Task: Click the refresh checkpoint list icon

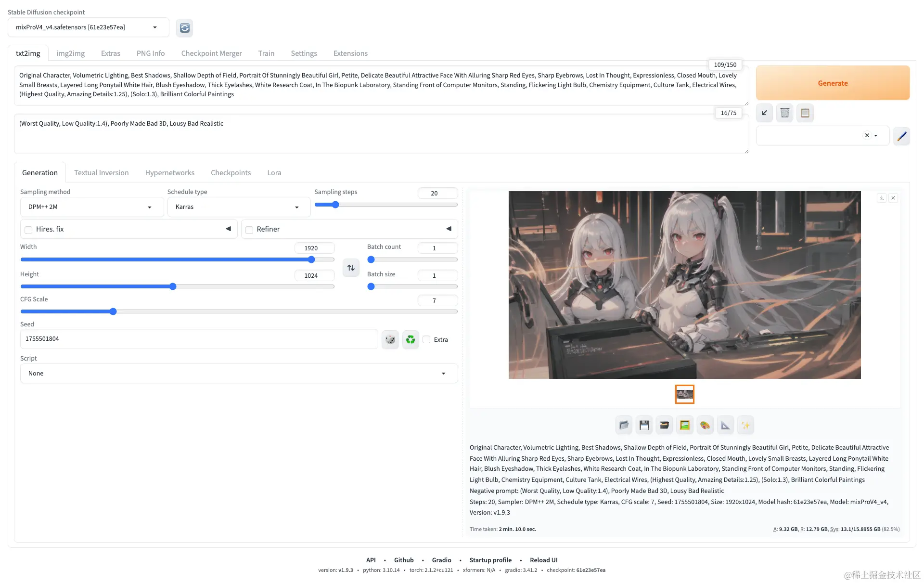Action: pyautogui.click(x=184, y=28)
